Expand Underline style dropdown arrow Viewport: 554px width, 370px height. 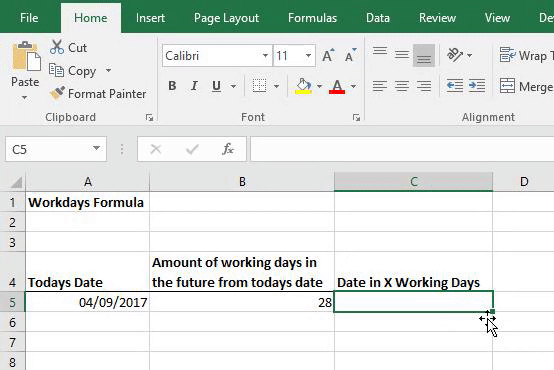click(x=233, y=86)
